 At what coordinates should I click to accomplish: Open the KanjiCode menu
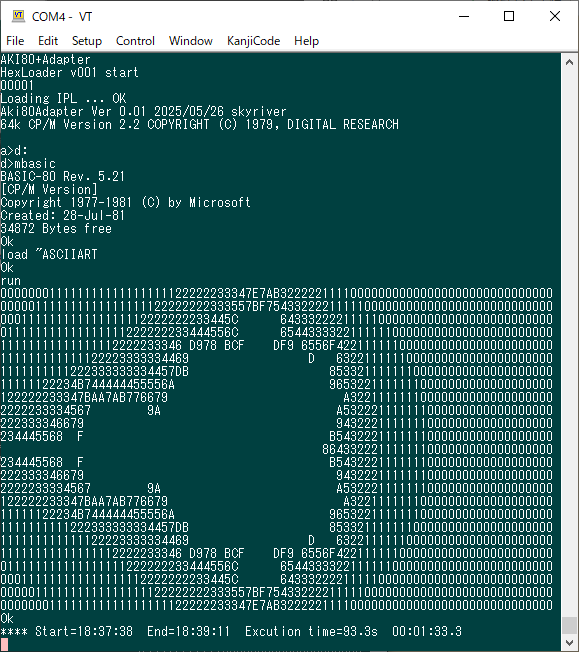pyautogui.click(x=253, y=41)
